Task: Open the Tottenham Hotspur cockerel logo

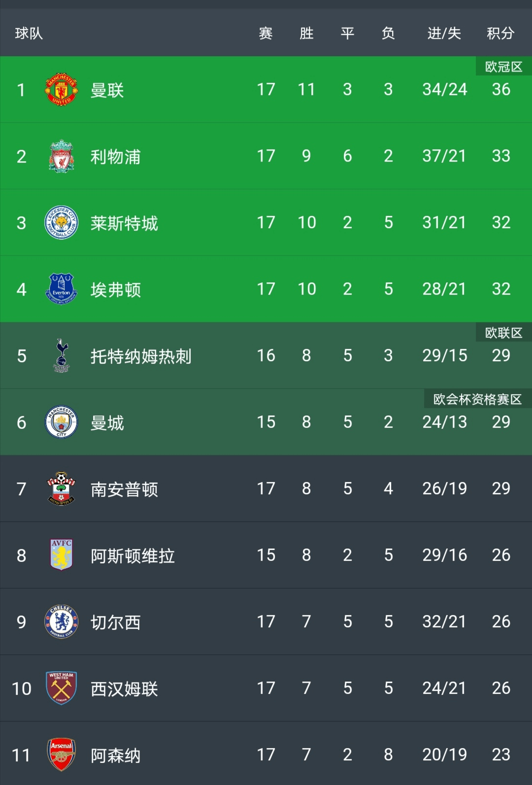Action: click(x=61, y=355)
